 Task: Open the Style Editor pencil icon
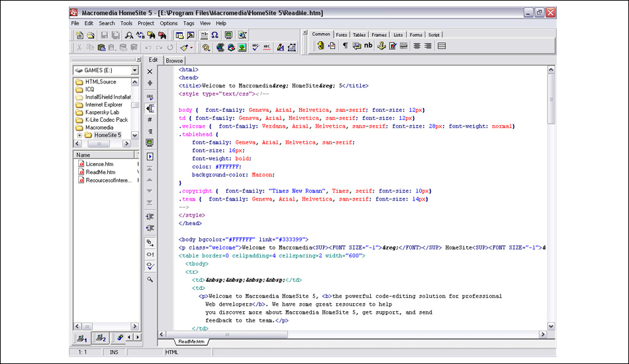coord(281,48)
